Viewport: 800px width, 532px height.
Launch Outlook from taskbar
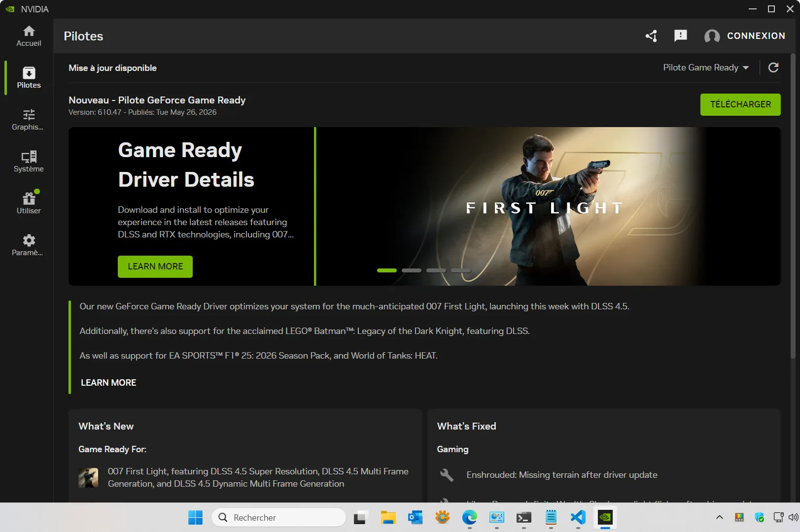point(415,517)
